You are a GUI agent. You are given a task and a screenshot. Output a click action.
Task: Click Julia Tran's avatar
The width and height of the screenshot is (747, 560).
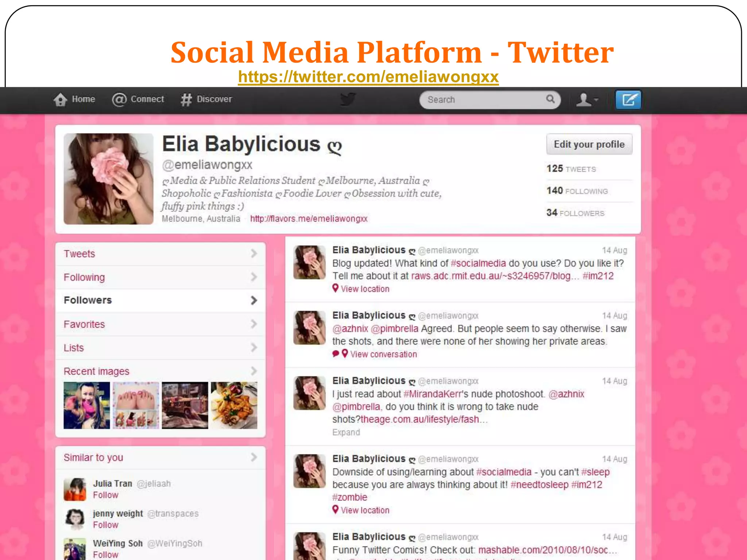click(x=75, y=489)
